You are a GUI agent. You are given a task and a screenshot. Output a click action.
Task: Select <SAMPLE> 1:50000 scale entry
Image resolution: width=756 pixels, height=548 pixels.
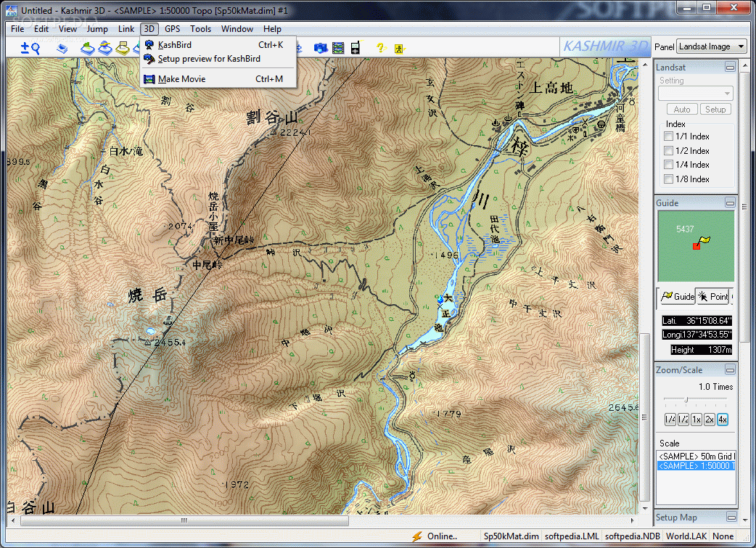(x=697, y=465)
